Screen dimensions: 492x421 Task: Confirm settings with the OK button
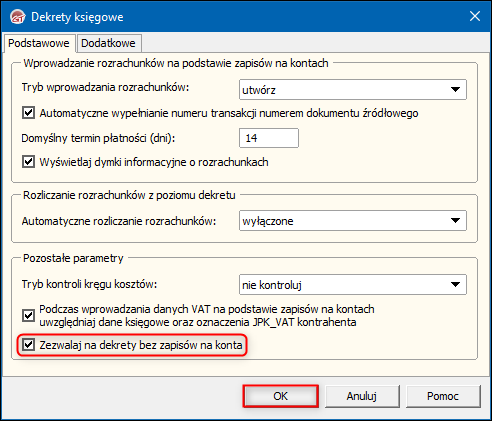pyautogui.click(x=281, y=396)
